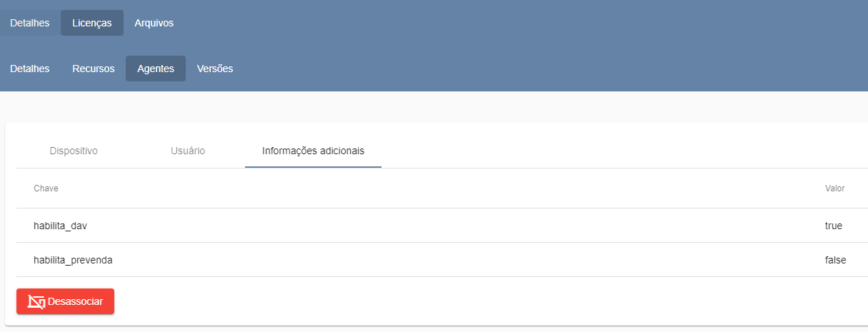Select the Detalhes tab beside Recursos
The width and height of the screenshot is (868, 332).
pos(30,69)
